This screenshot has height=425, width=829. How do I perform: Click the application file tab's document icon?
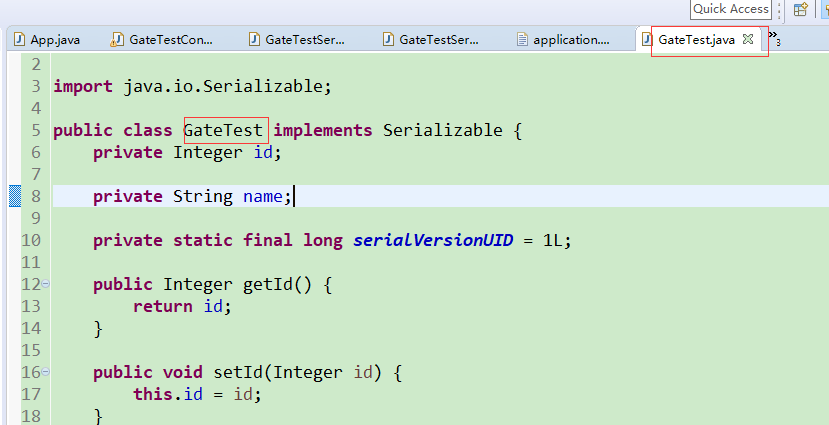pos(521,40)
